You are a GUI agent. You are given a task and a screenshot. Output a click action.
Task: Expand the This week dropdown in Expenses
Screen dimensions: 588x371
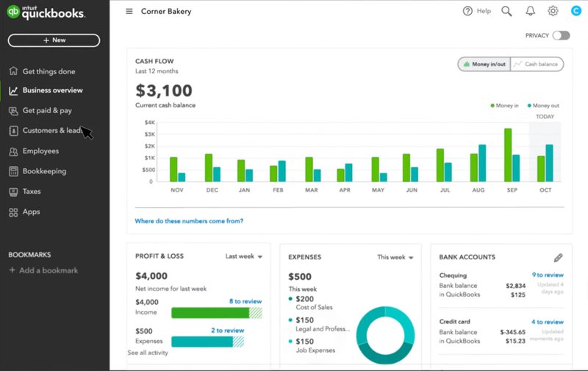click(x=395, y=258)
